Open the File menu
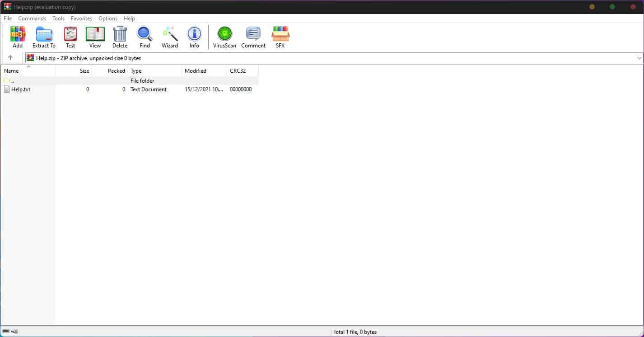The image size is (644, 337). coord(8,19)
